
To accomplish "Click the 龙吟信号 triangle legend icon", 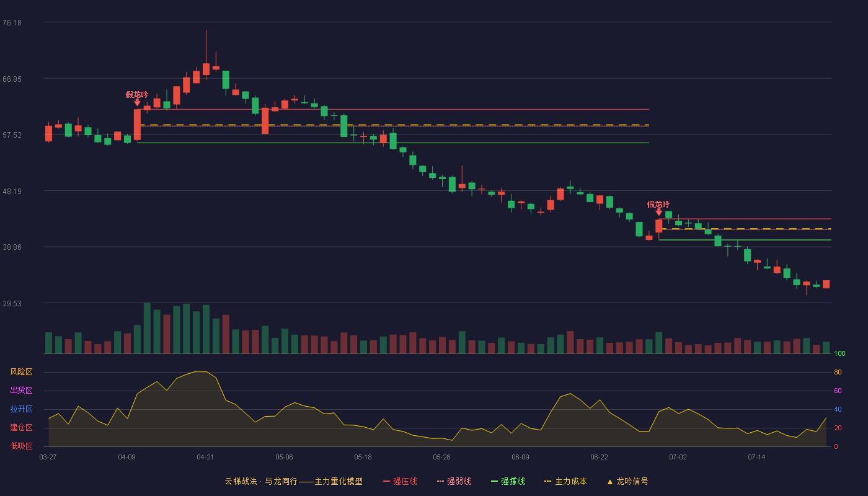I will click(609, 481).
